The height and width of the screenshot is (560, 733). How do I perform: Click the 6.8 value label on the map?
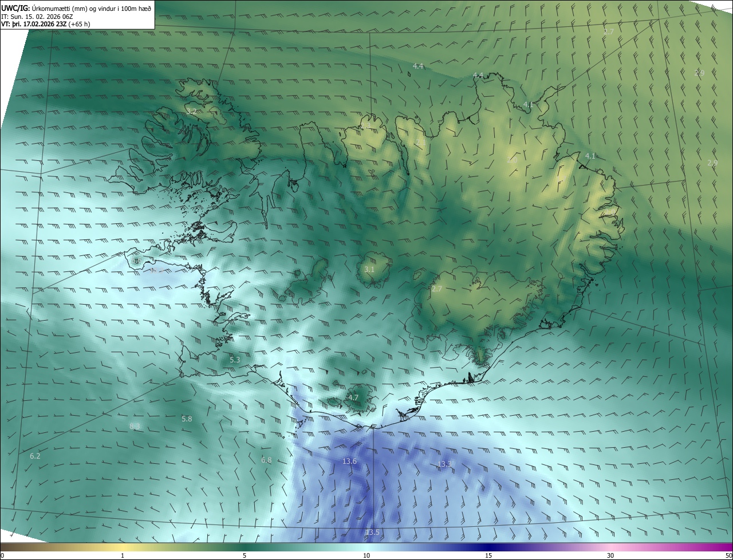266,460
